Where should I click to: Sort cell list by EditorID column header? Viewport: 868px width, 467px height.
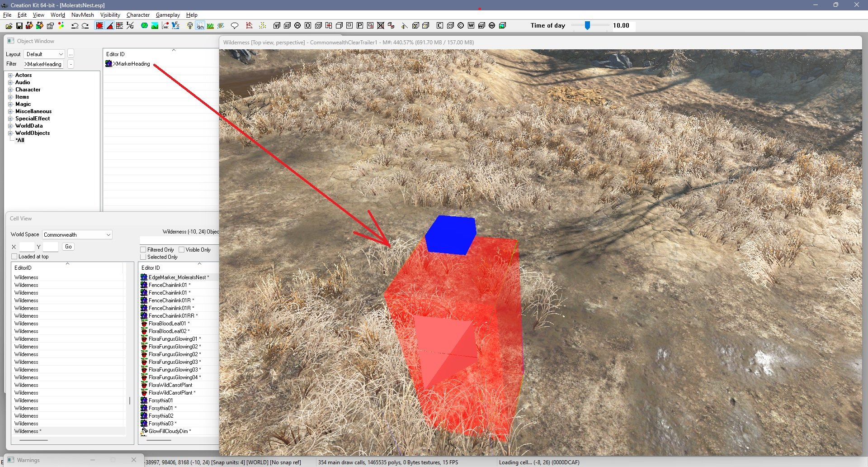click(67, 268)
